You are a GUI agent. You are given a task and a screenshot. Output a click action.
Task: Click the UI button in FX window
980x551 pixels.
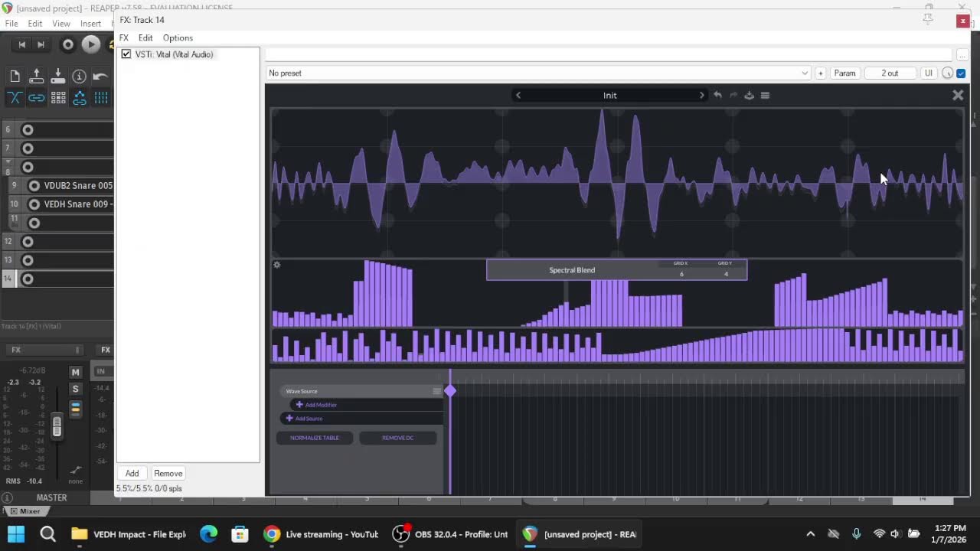click(x=928, y=73)
